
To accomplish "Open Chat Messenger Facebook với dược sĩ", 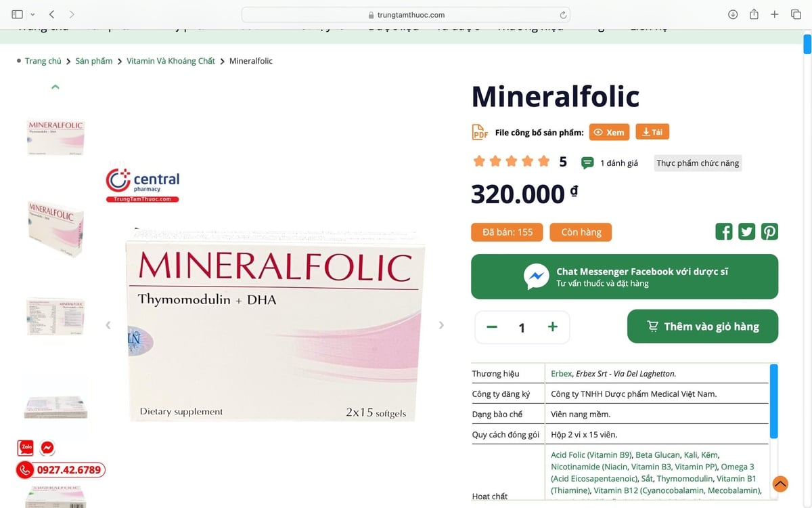I will [625, 276].
